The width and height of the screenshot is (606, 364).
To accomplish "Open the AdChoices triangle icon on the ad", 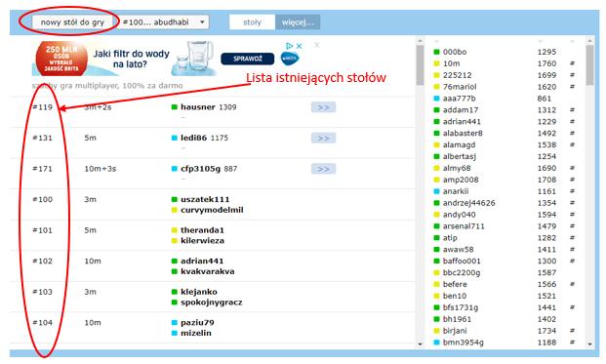I will (x=289, y=46).
